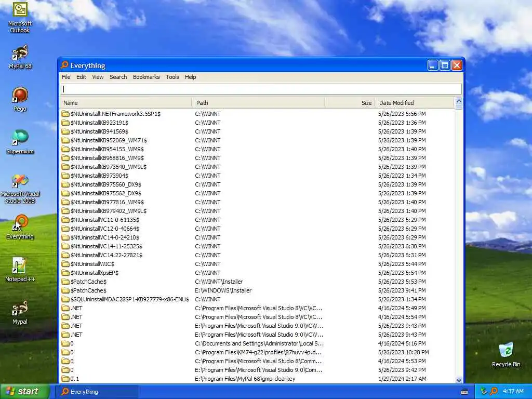Select Microsoft Visual Studio 2008 desktop shortcut
532x399 pixels.
click(20, 189)
